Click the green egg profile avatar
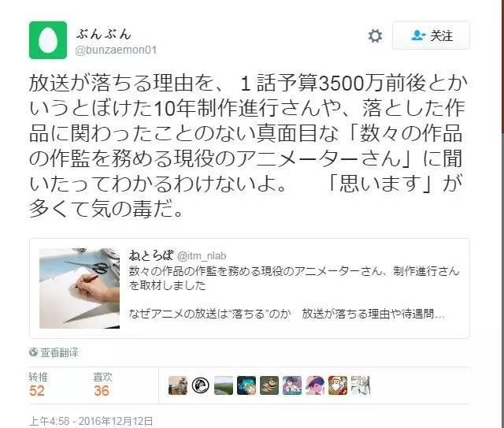The height and width of the screenshot is (428, 504). [x=48, y=40]
